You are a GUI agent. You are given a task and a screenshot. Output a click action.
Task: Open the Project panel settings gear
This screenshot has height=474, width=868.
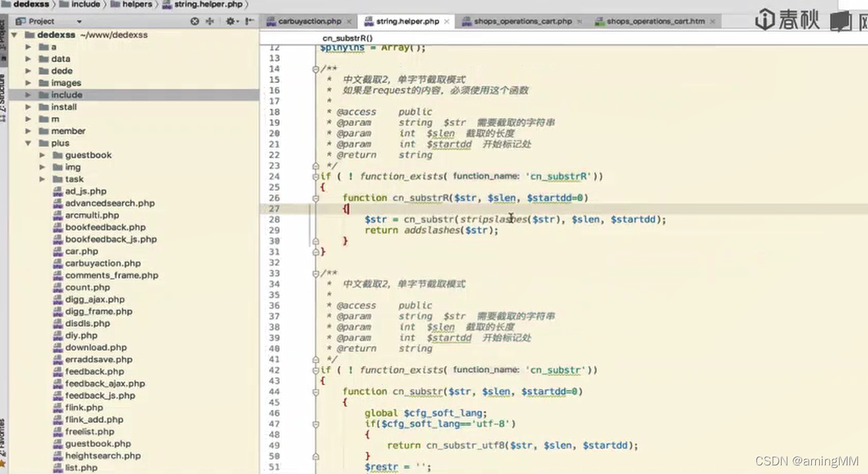[x=231, y=21]
